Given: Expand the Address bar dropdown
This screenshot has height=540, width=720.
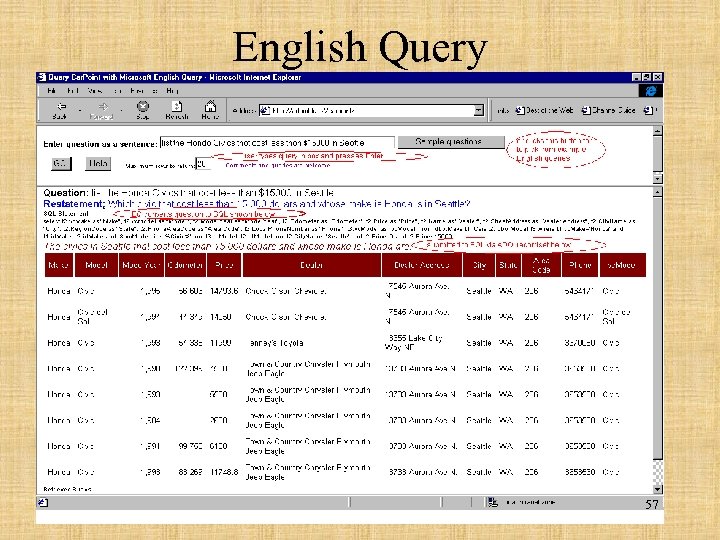Looking at the screenshot, I should (479, 110).
